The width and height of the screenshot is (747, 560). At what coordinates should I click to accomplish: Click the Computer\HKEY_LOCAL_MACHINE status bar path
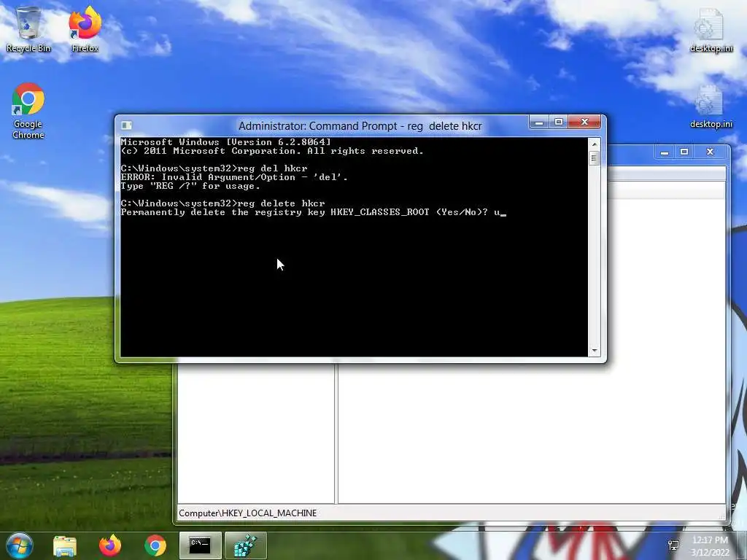click(x=248, y=513)
